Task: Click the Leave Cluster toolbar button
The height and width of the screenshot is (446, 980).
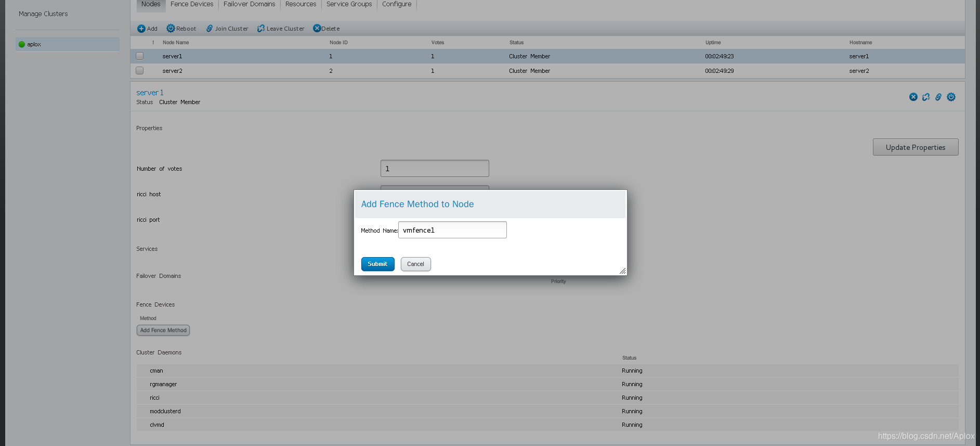Action: pos(280,29)
